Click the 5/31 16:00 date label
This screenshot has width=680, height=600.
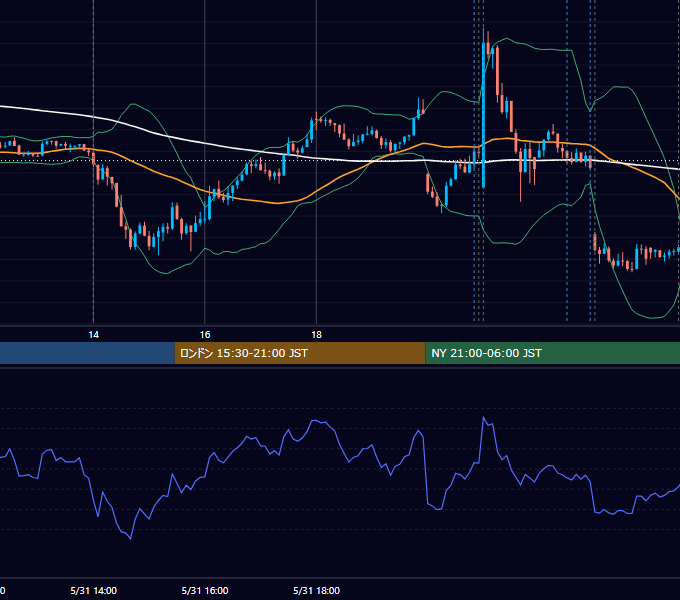pyautogui.click(x=205, y=590)
